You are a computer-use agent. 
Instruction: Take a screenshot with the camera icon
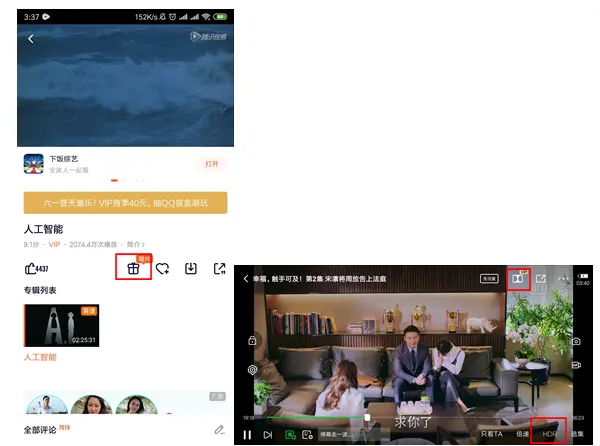(576, 341)
